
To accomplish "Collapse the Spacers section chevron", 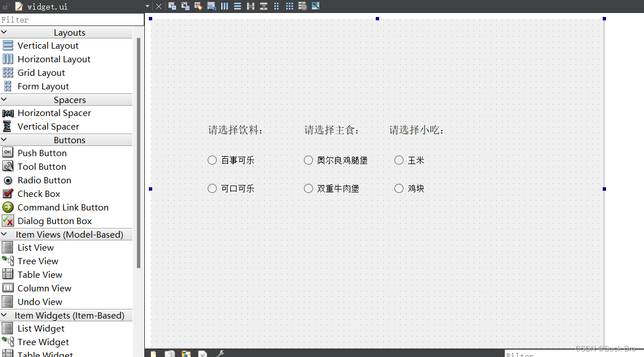I will (x=5, y=100).
